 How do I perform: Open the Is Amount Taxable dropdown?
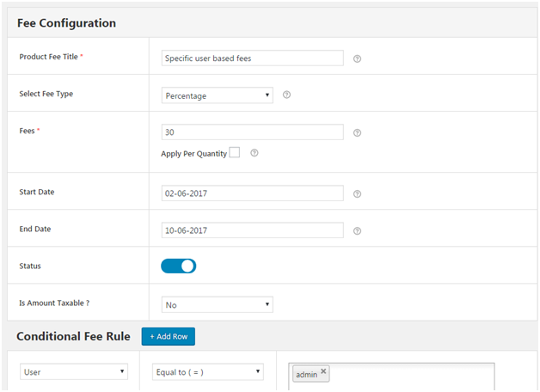(218, 304)
